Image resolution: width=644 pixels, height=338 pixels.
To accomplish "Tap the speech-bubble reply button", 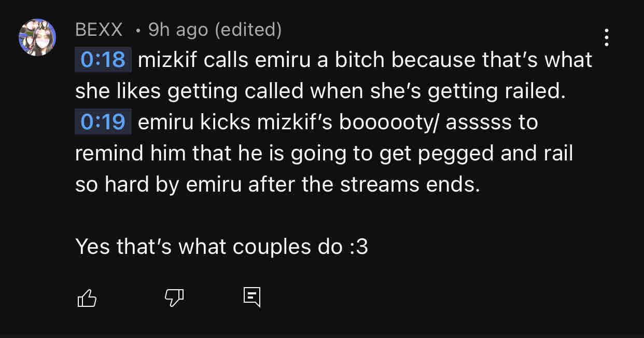I will point(252,297).
